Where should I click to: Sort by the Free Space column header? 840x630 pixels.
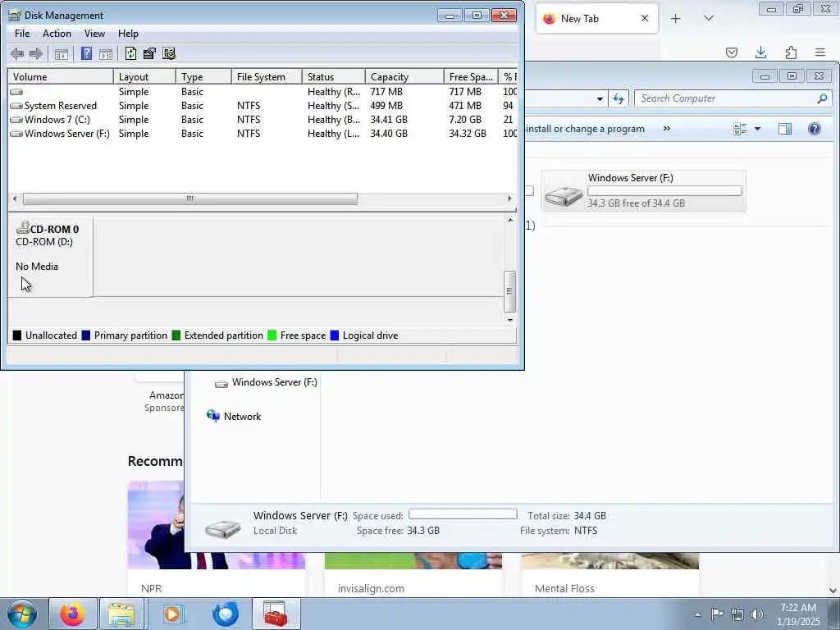(471, 76)
